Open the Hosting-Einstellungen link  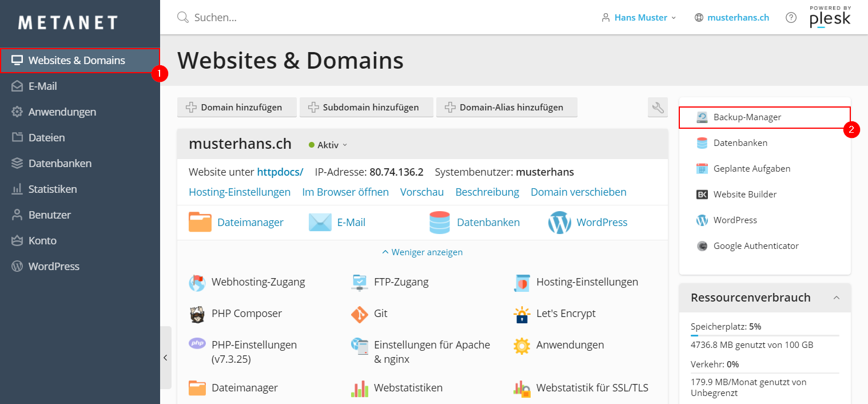click(x=240, y=192)
